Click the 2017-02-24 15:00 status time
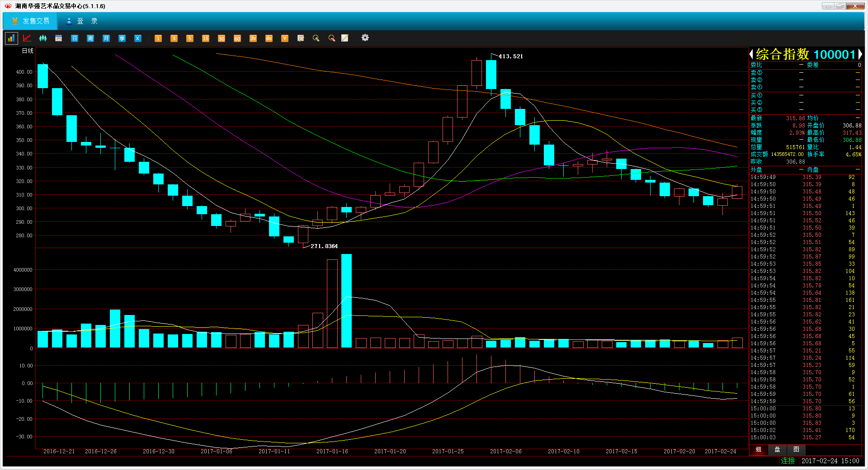 (830, 461)
